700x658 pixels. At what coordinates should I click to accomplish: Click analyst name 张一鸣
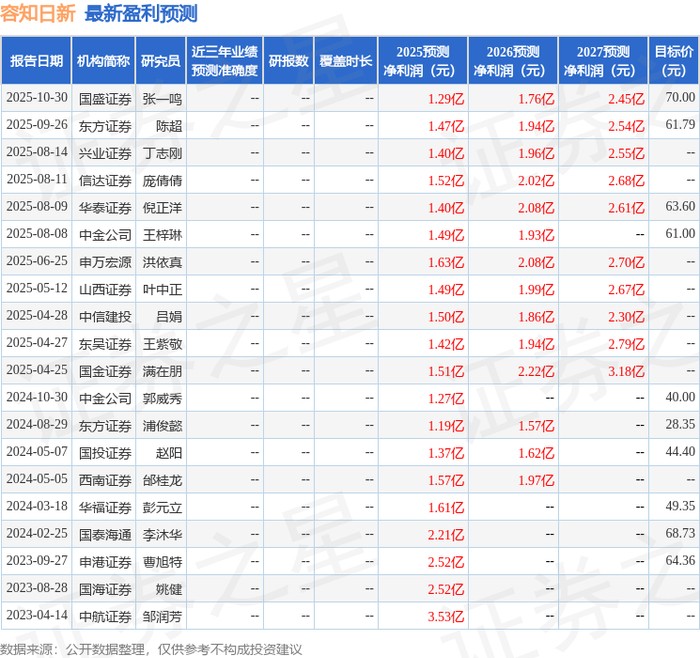coord(162,99)
